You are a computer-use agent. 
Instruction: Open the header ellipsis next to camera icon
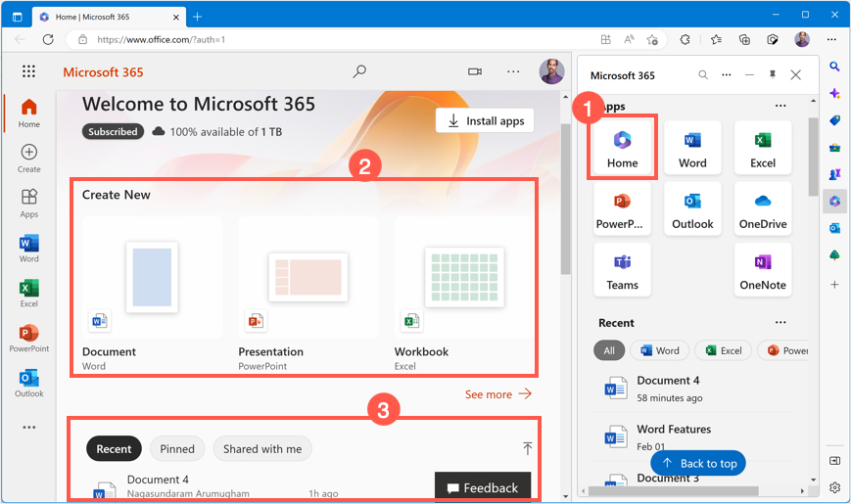(x=513, y=71)
